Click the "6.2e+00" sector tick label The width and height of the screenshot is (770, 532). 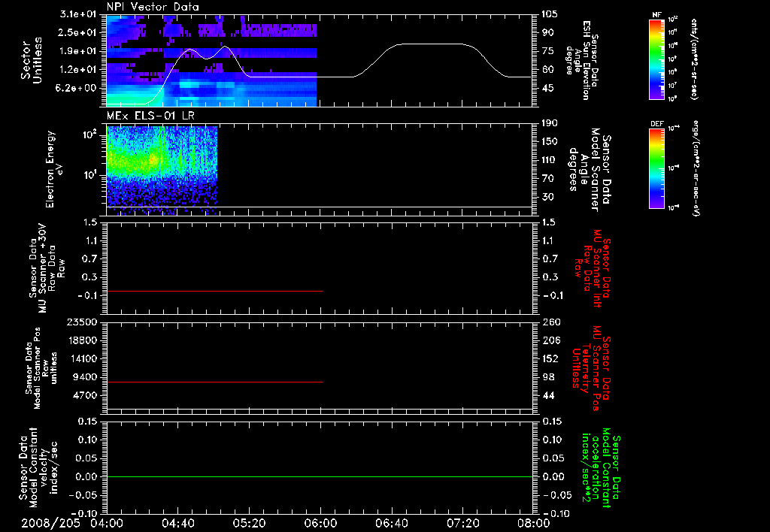(77, 88)
